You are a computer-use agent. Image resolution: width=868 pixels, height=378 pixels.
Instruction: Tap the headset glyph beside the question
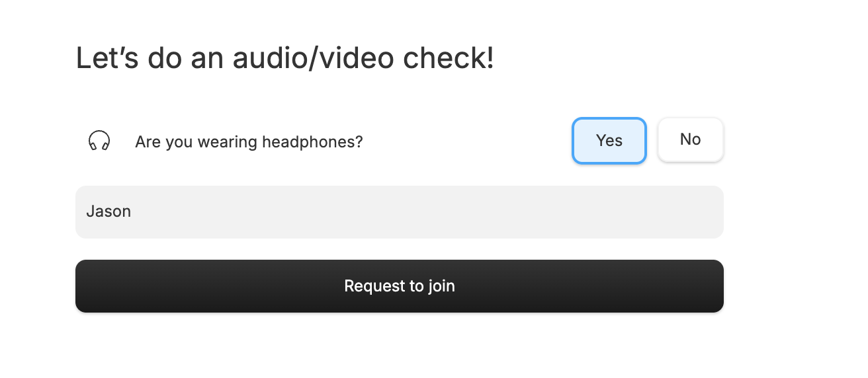tap(99, 141)
